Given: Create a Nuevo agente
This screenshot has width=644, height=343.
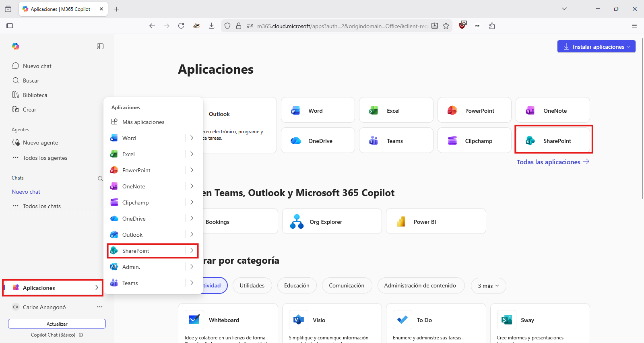Looking at the screenshot, I should (35, 143).
